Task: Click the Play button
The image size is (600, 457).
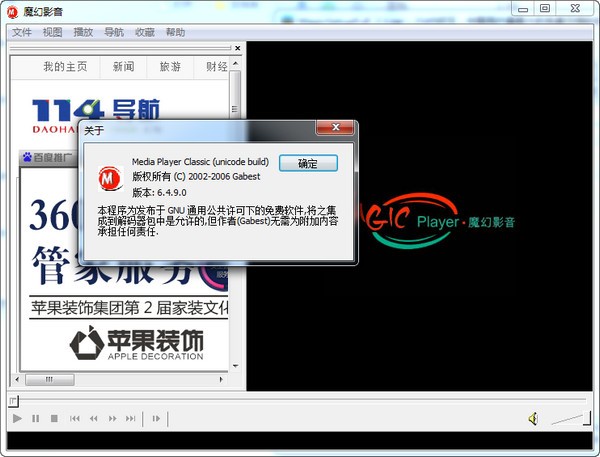Action: click(x=17, y=418)
